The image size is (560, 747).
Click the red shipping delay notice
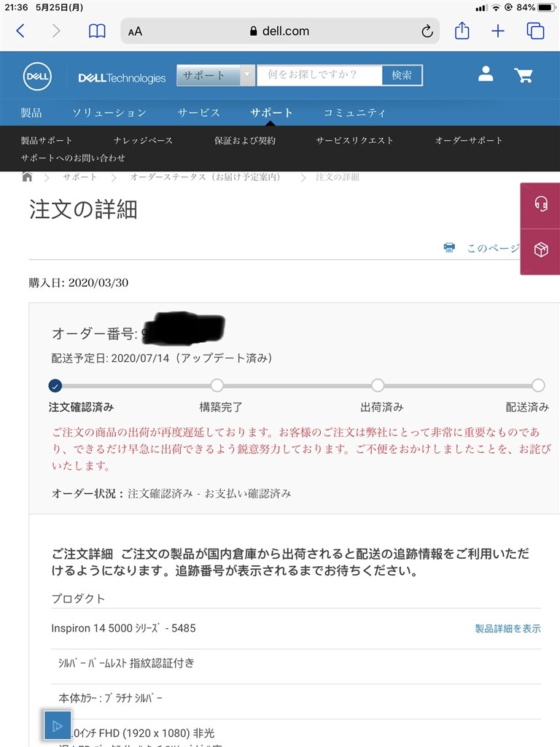pyautogui.click(x=301, y=449)
